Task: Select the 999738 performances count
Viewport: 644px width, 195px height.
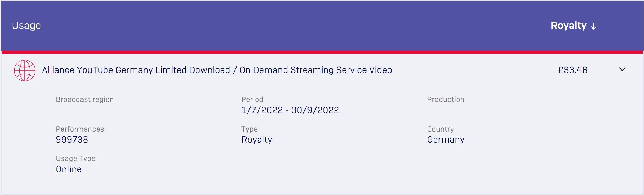Action: point(72,140)
